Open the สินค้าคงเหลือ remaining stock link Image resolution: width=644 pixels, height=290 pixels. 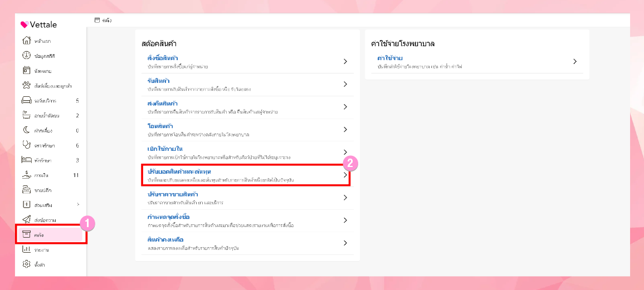(165, 239)
